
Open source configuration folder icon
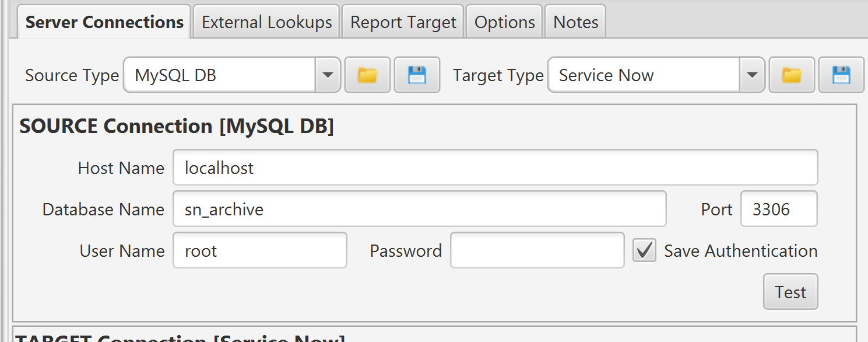[367, 75]
